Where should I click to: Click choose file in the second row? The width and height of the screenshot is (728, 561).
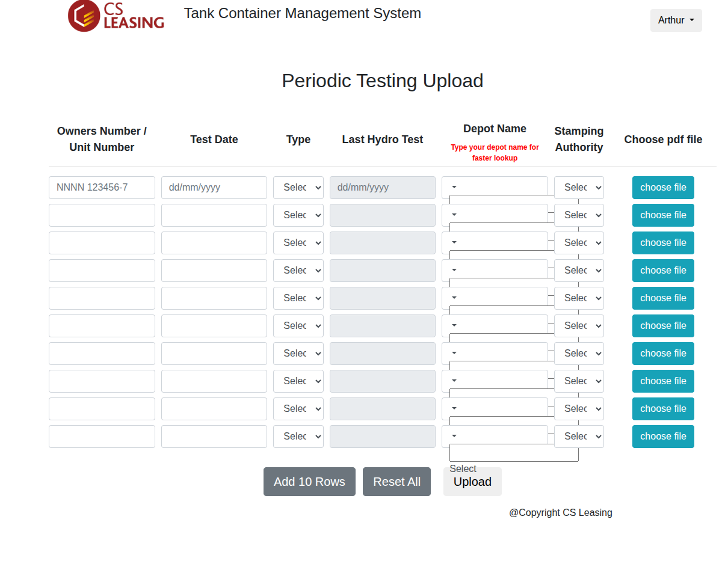[x=663, y=215]
